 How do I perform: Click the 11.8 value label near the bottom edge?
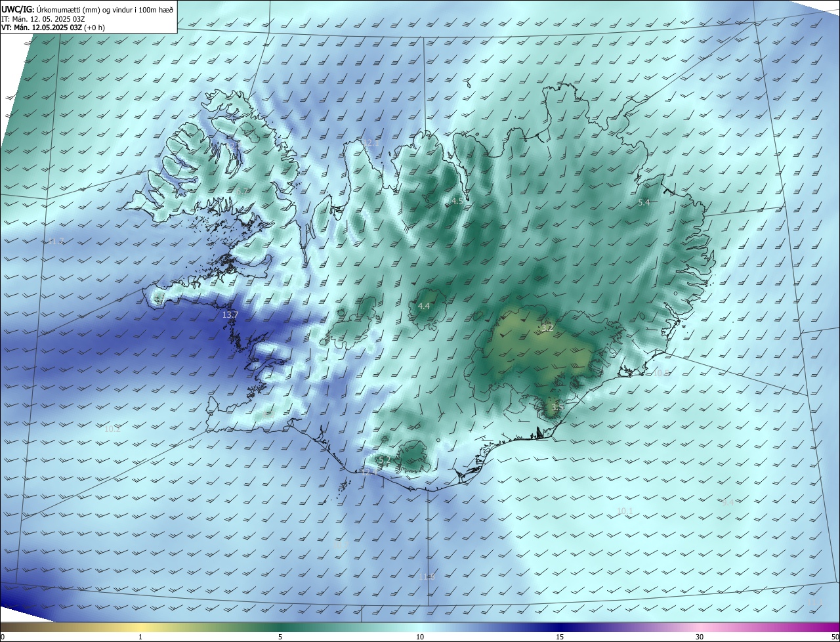coord(427,576)
